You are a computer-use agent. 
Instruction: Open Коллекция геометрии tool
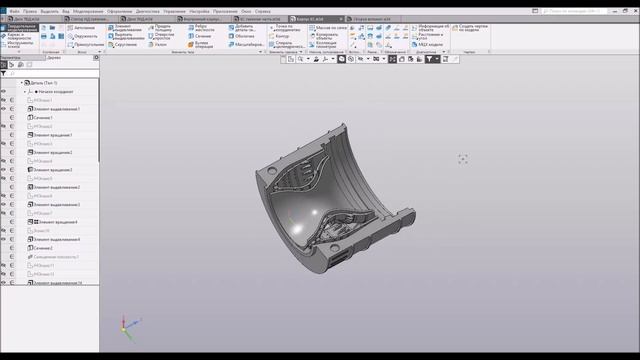click(323, 44)
